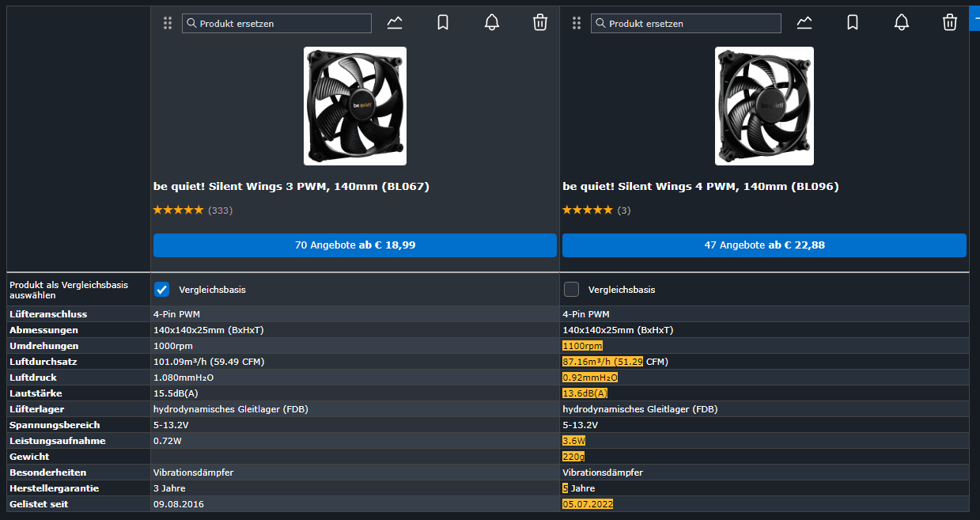980x520 pixels.
Task: Select the Abmessungen row label
Action: click(44, 330)
